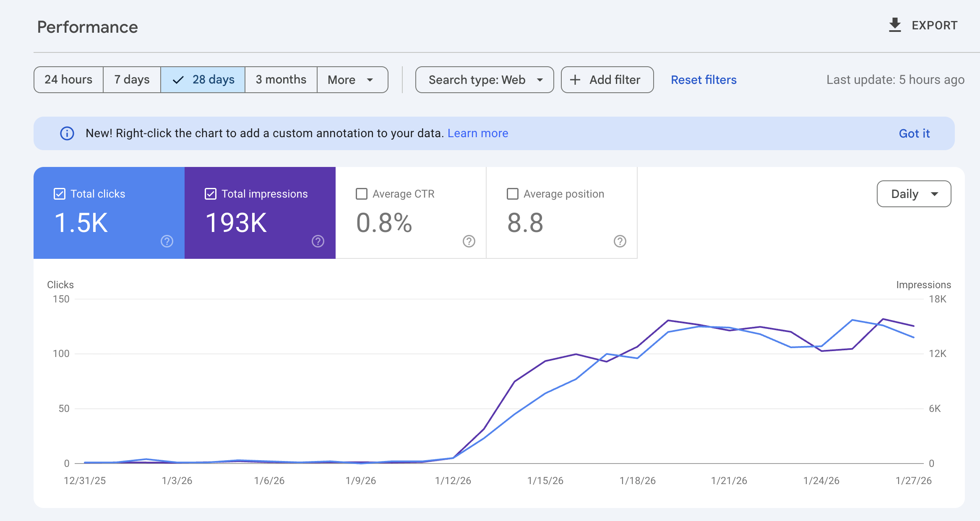Dismiss the banner with Got it
Viewport: 980px width, 521px height.
pos(914,133)
